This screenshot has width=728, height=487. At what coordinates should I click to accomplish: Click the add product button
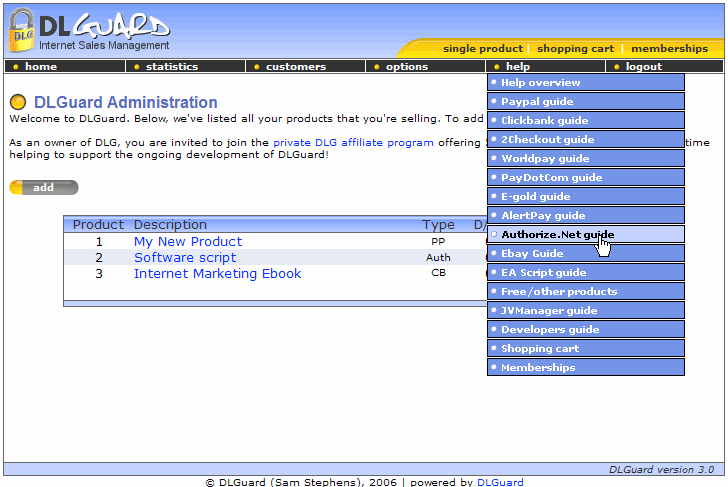44,188
